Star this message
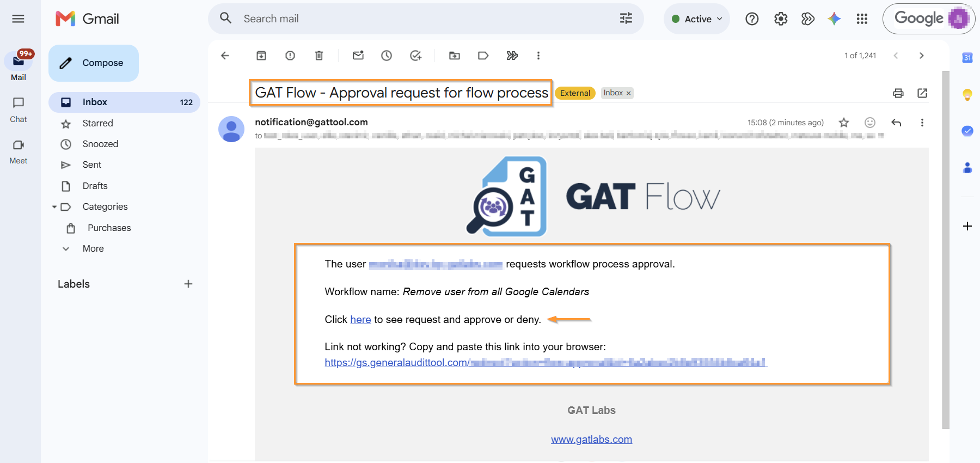980x463 pixels. coord(844,123)
